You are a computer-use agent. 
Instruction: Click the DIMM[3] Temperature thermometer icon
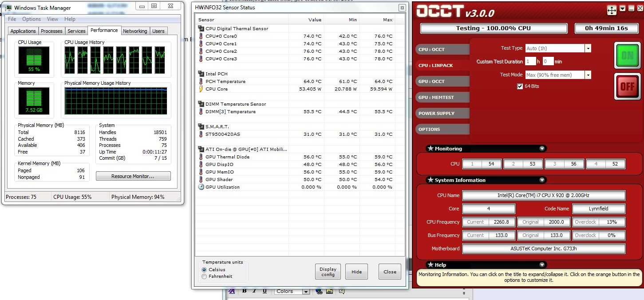tap(201, 111)
